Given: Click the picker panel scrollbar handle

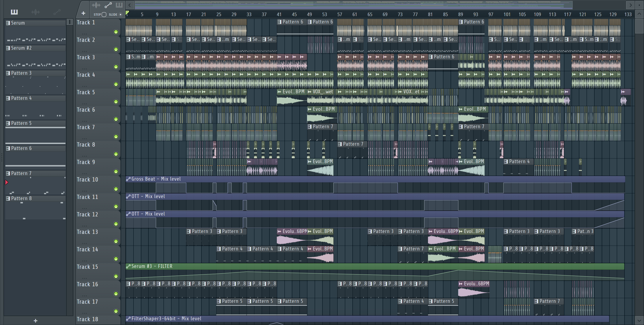Looking at the screenshot, I should pos(70,22).
